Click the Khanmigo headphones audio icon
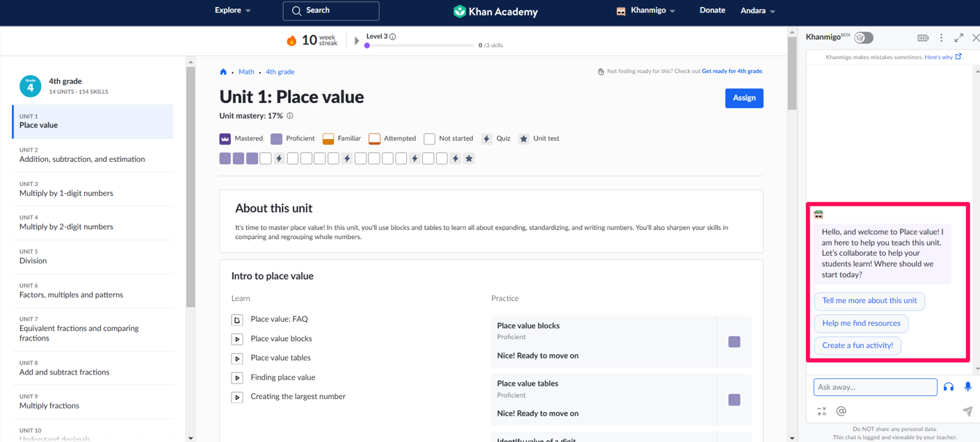980x442 pixels. tap(949, 387)
